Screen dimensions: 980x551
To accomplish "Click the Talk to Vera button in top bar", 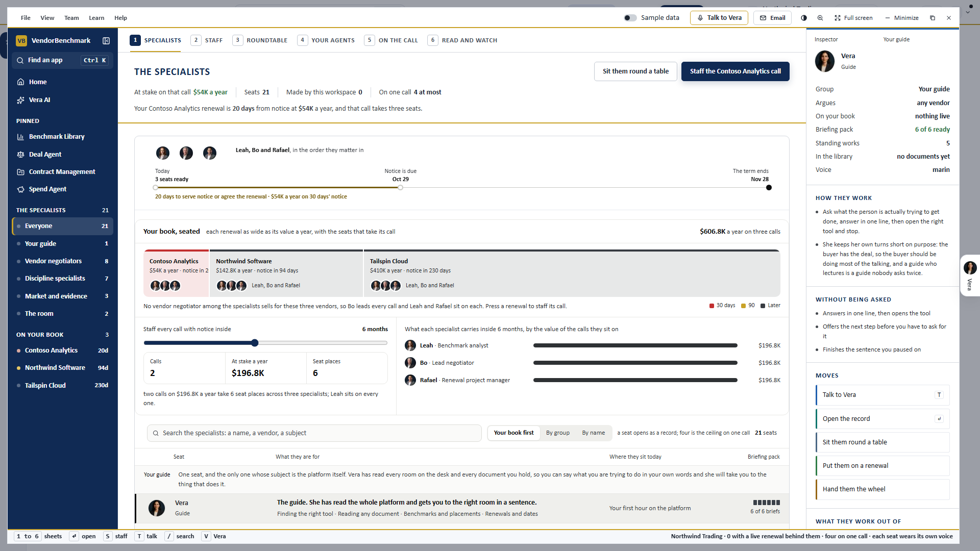I will coord(719,18).
